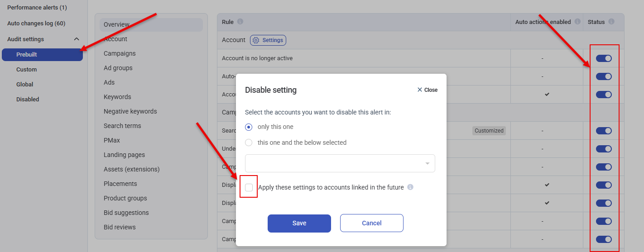644x252 pixels.
Task: Open the accounts selection dropdown
Action: click(340, 163)
